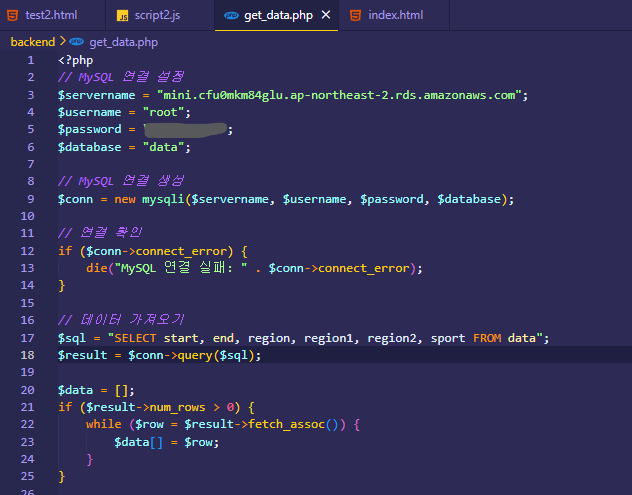Click the JS icon on script2.js tab
This screenshot has width=632, height=495.
123,16
